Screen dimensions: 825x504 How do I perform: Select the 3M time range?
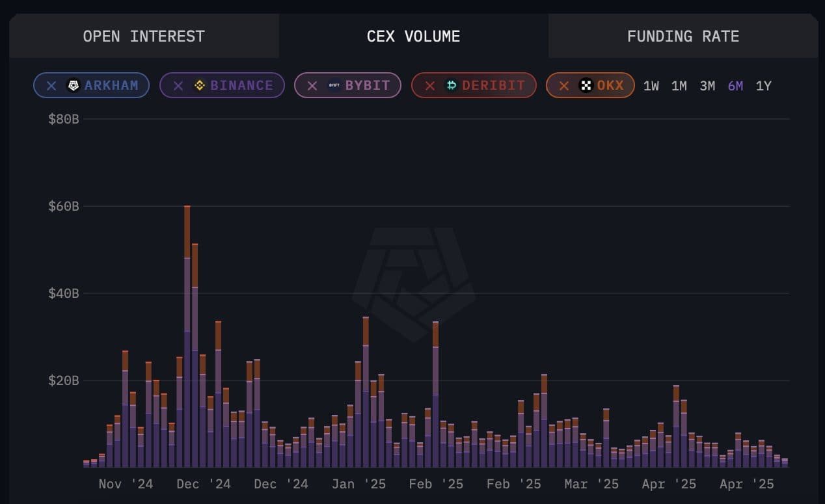point(707,85)
